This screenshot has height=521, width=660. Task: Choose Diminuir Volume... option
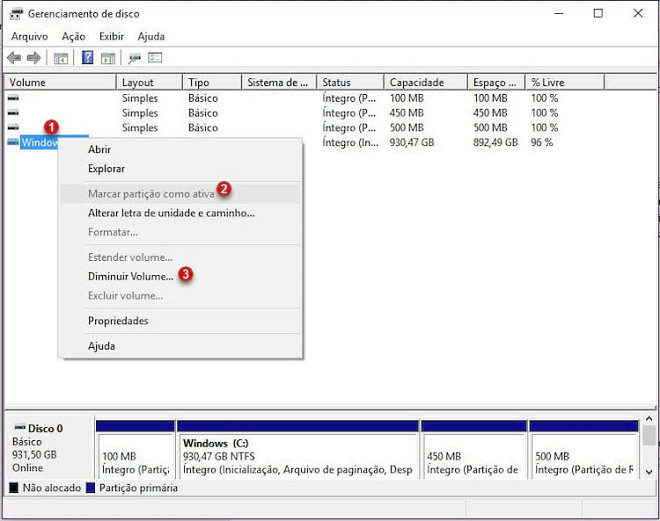180,276
